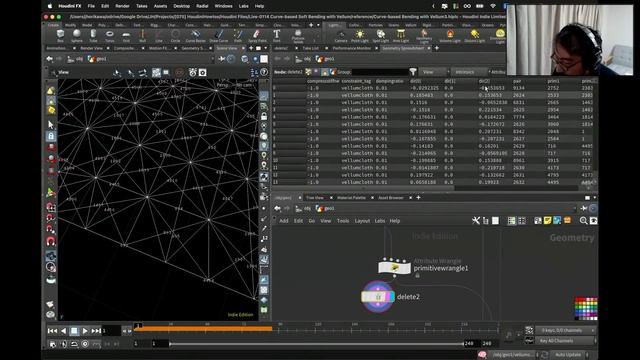640x360 pixels.
Task: Click the frame range slider bar
Action: point(317,344)
